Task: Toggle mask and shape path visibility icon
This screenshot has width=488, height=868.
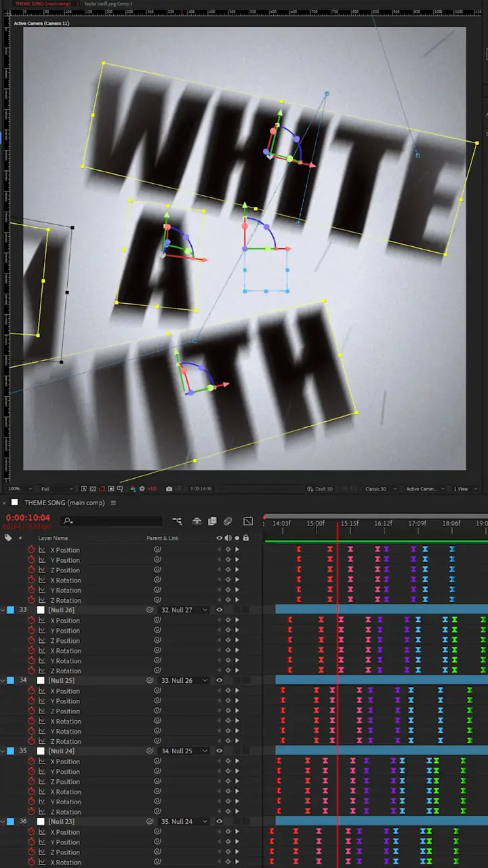Action: click(102, 489)
